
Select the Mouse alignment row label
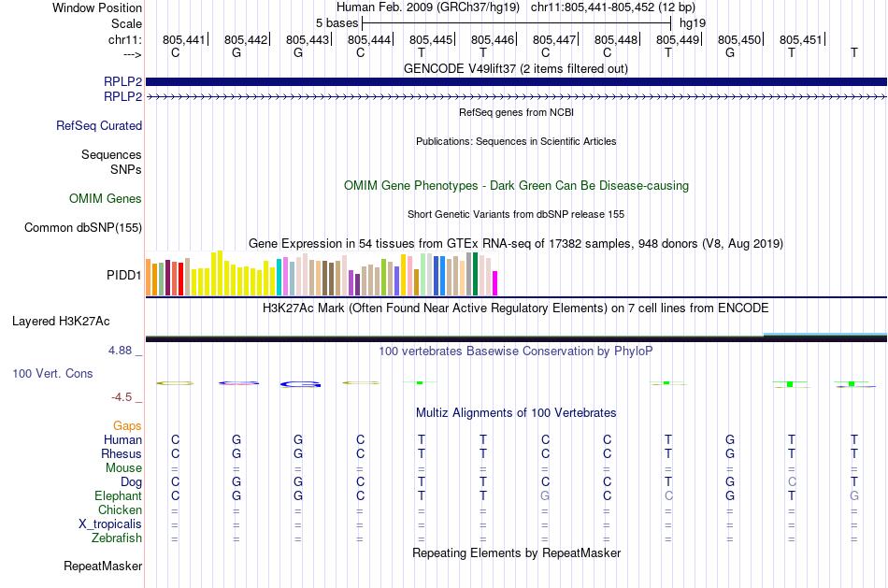pos(123,468)
